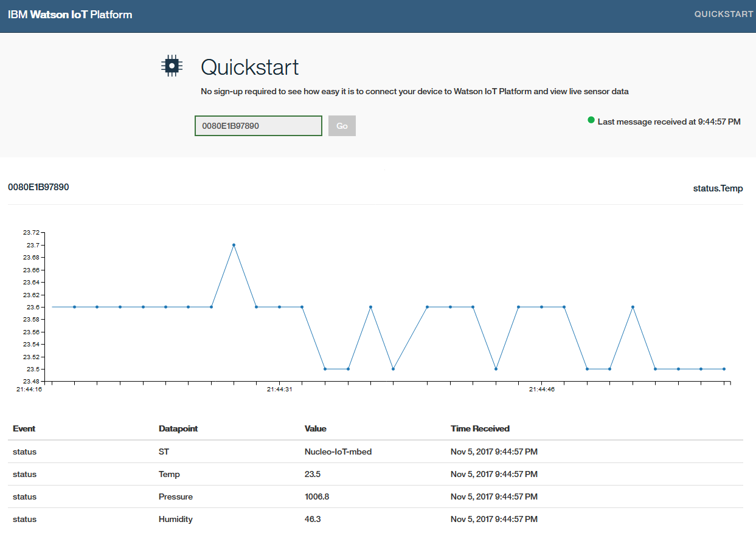
Task: Click the 21:44:16 time axis label
Action: (x=29, y=390)
